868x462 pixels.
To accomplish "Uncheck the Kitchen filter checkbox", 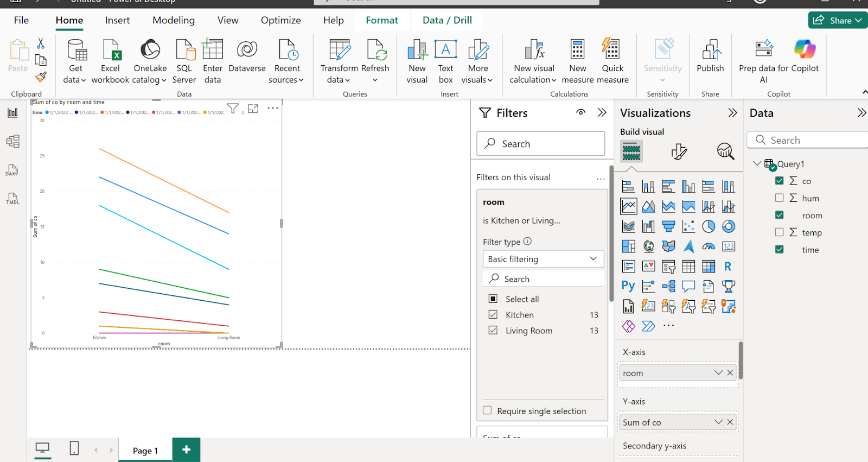I will (493, 314).
